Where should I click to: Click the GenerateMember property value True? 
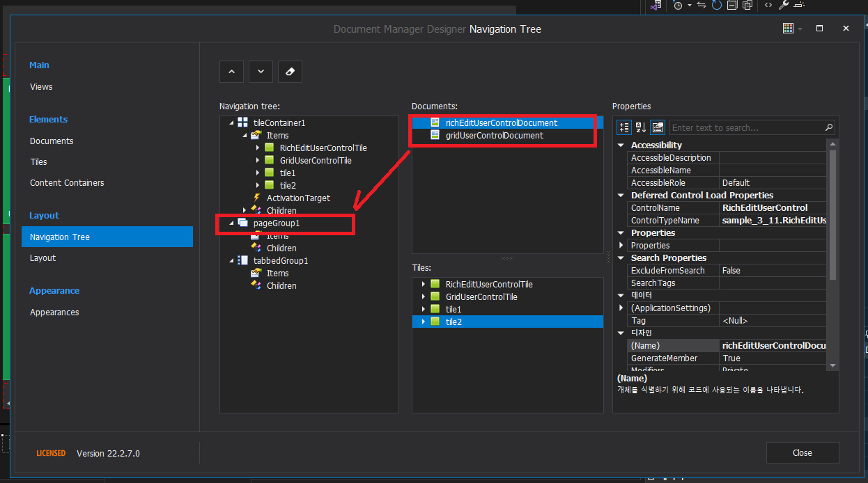tap(731, 358)
